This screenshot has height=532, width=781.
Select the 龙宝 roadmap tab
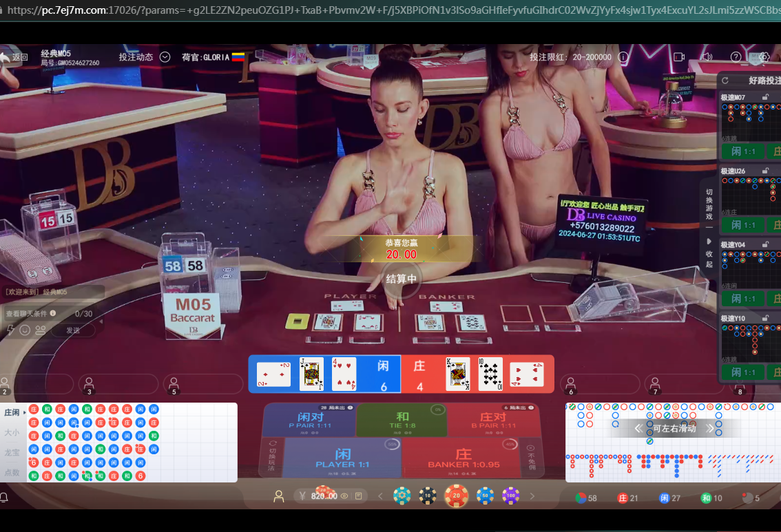(12, 453)
